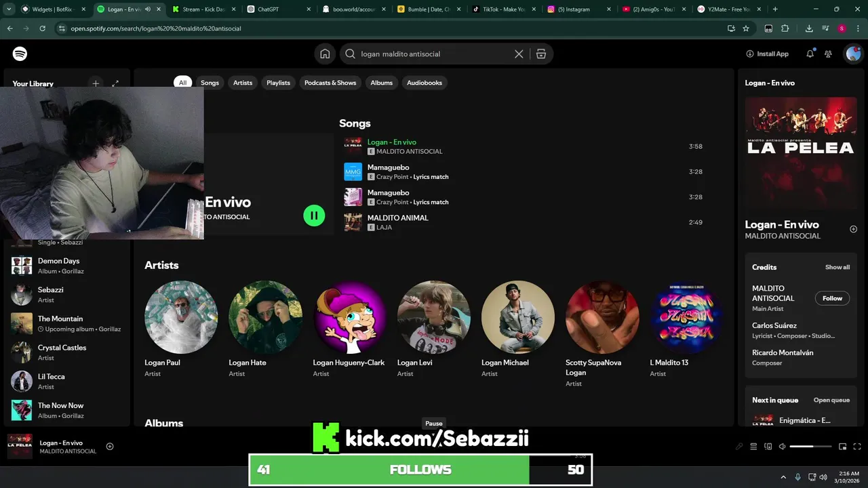Click Show all in Credits
The height and width of the screenshot is (488, 868).
click(837, 267)
